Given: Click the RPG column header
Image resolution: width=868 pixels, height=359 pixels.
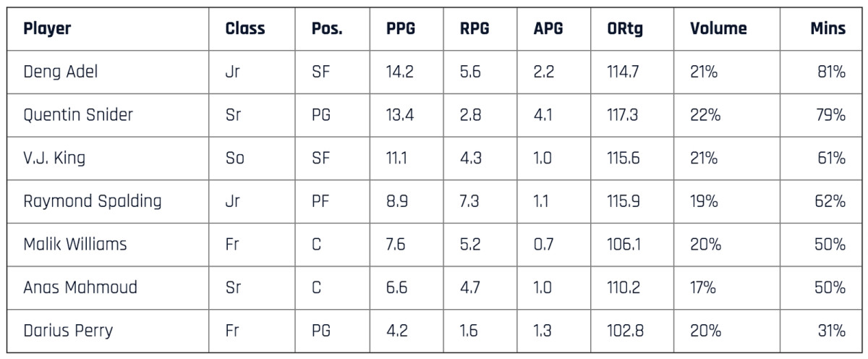Looking at the screenshot, I should coord(475,29).
